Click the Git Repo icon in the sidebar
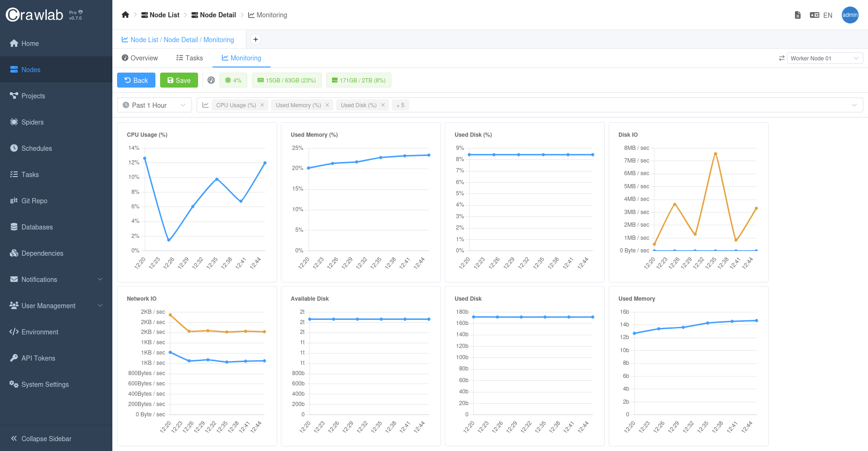The width and height of the screenshot is (868, 451). pos(14,200)
